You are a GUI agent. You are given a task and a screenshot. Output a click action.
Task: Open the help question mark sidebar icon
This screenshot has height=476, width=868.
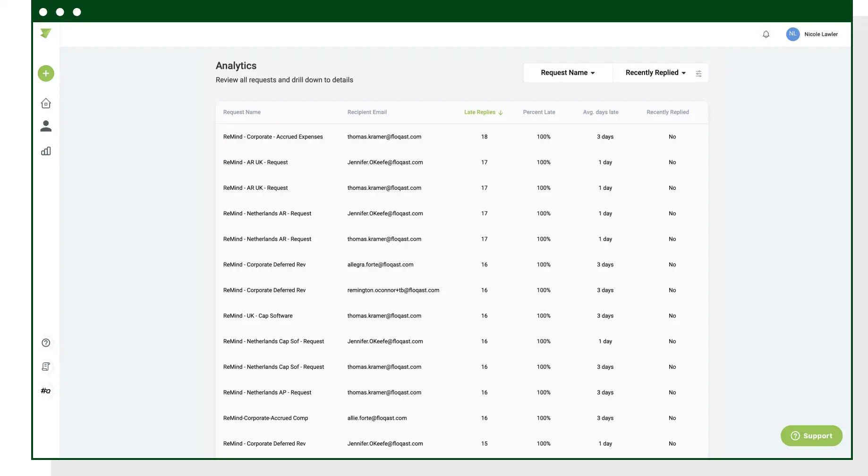tap(46, 343)
